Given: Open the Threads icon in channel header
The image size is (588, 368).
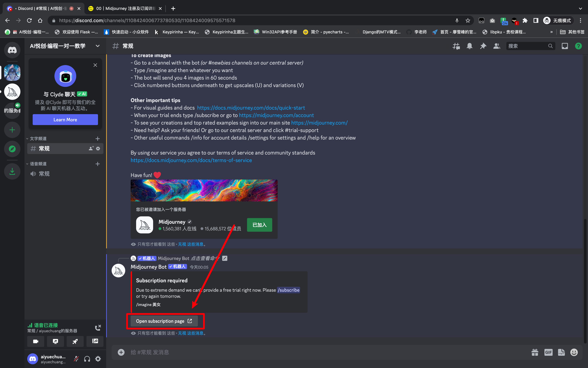Looking at the screenshot, I should (456, 46).
